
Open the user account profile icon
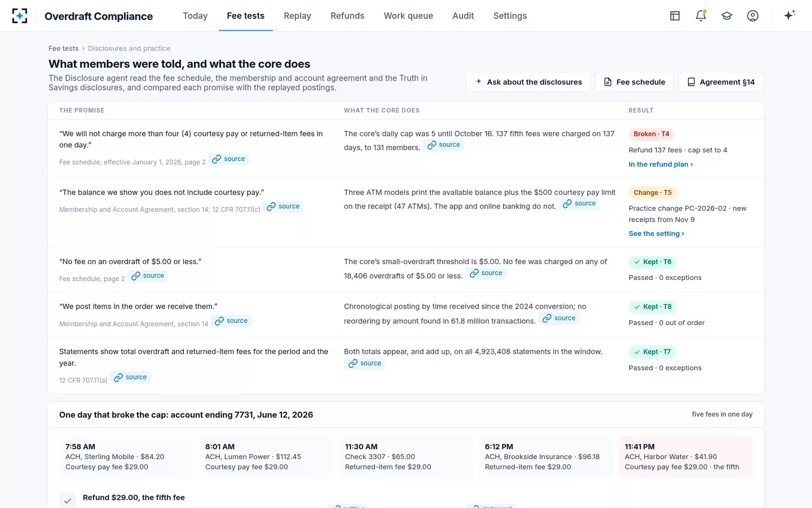pos(753,16)
